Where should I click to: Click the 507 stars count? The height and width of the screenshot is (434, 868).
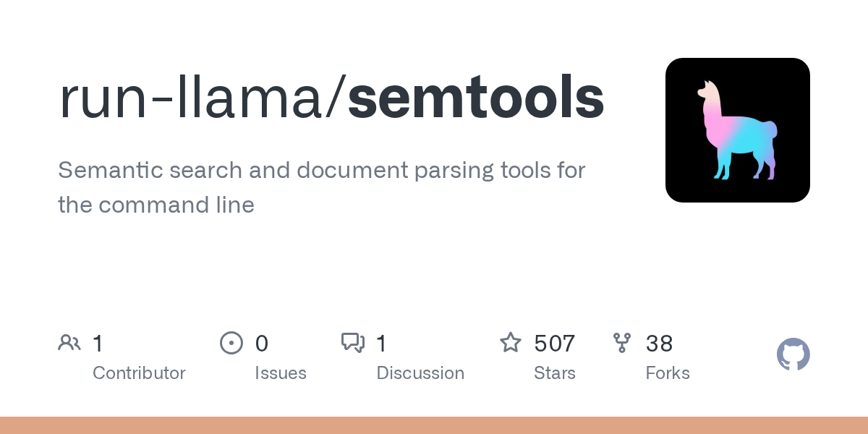[554, 343]
